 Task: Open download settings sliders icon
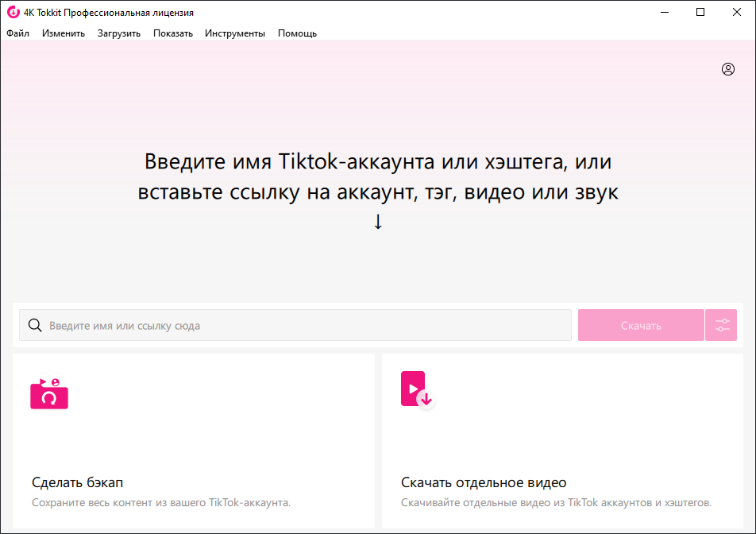pos(722,325)
